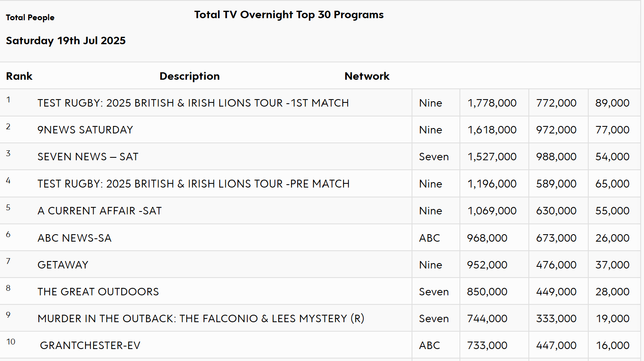The image size is (644, 361).
Task: Click the value 1,527,000
Action: (492, 157)
